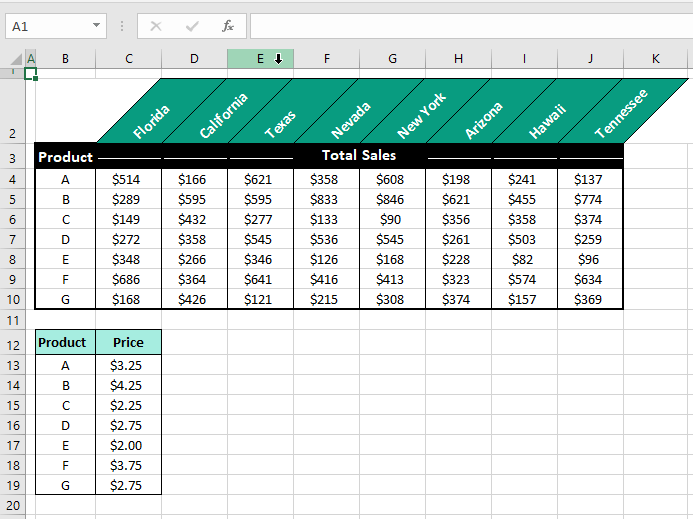This screenshot has width=693, height=519.
Task: Select the cell with $503
Action: (x=524, y=239)
